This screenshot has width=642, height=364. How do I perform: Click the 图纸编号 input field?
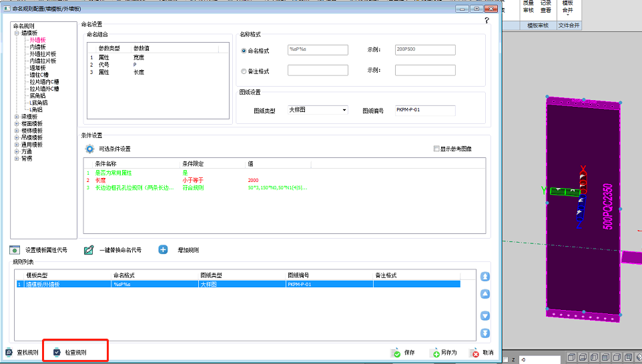pyautogui.click(x=424, y=110)
